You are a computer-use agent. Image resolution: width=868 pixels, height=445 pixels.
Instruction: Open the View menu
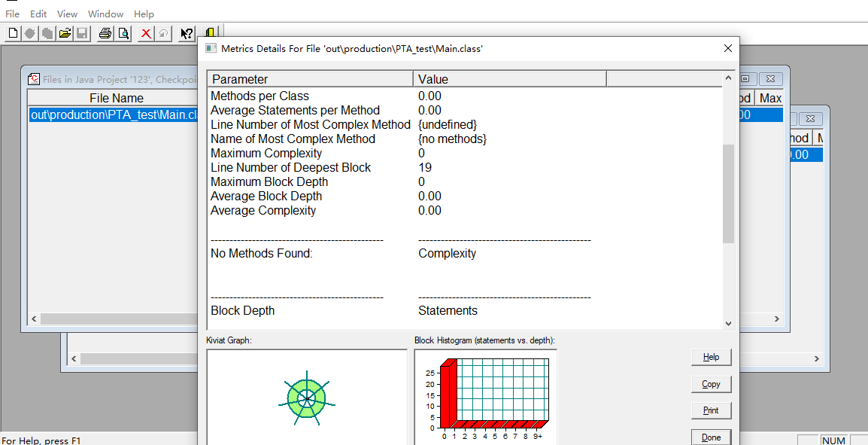point(68,14)
